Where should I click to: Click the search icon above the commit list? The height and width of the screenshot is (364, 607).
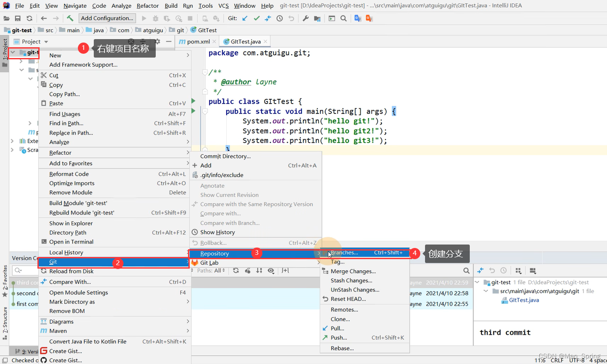(466, 270)
